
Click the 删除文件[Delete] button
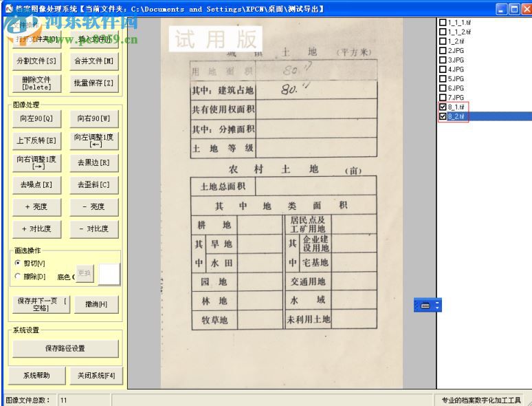coord(36,83)
